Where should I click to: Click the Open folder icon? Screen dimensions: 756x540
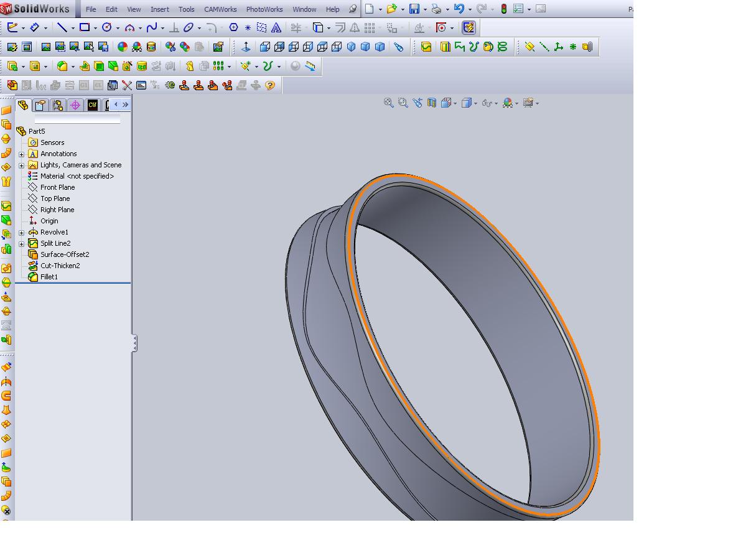coord(391,9)
